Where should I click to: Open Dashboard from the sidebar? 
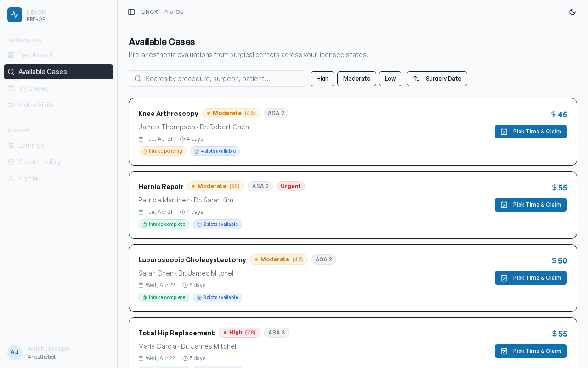35,55
